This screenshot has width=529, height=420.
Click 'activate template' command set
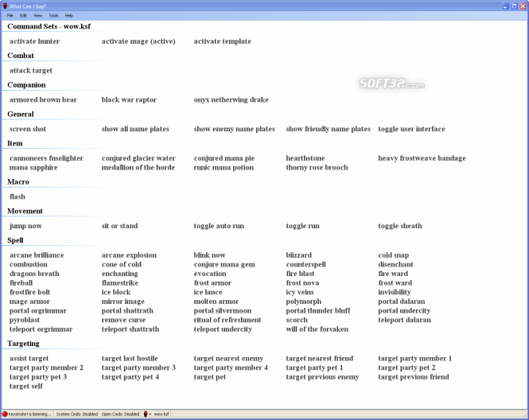pyautogui.click(x=222, y=41)
